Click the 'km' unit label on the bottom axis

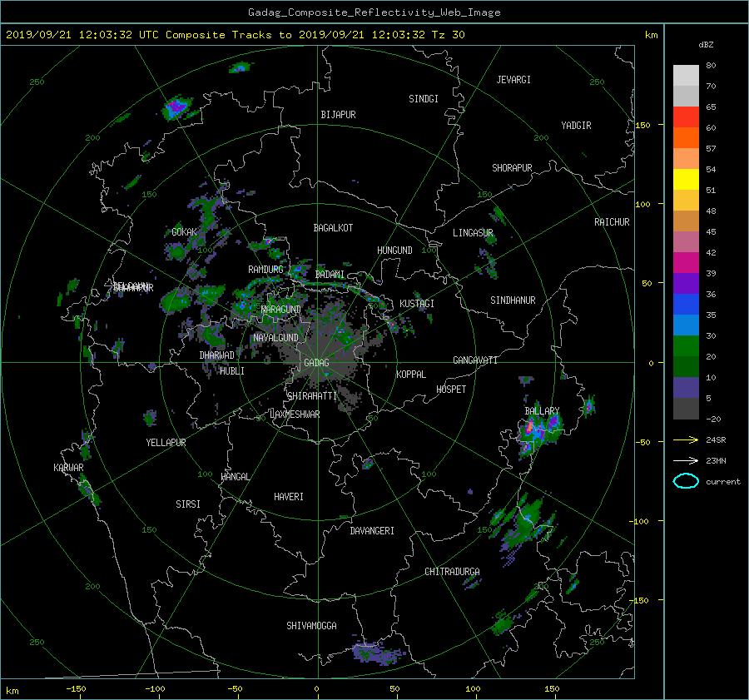(x=12, y=691)
